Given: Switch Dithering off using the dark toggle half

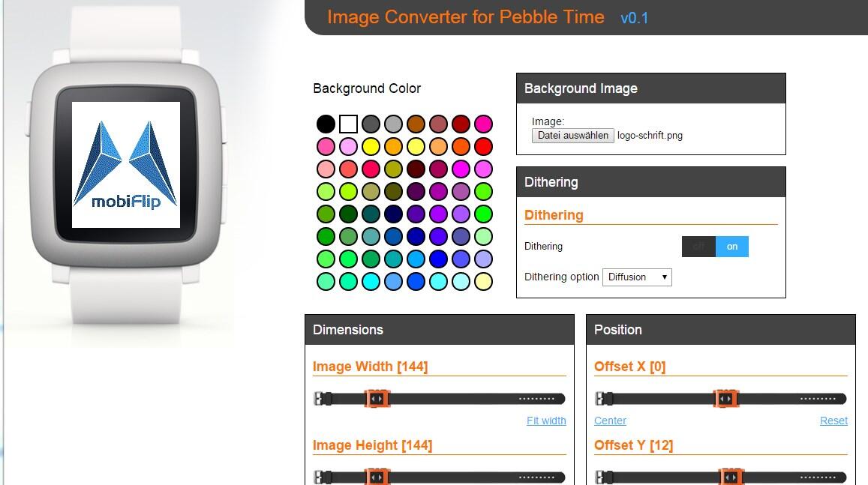Looking at the screenshot, I should click(698, 247).
